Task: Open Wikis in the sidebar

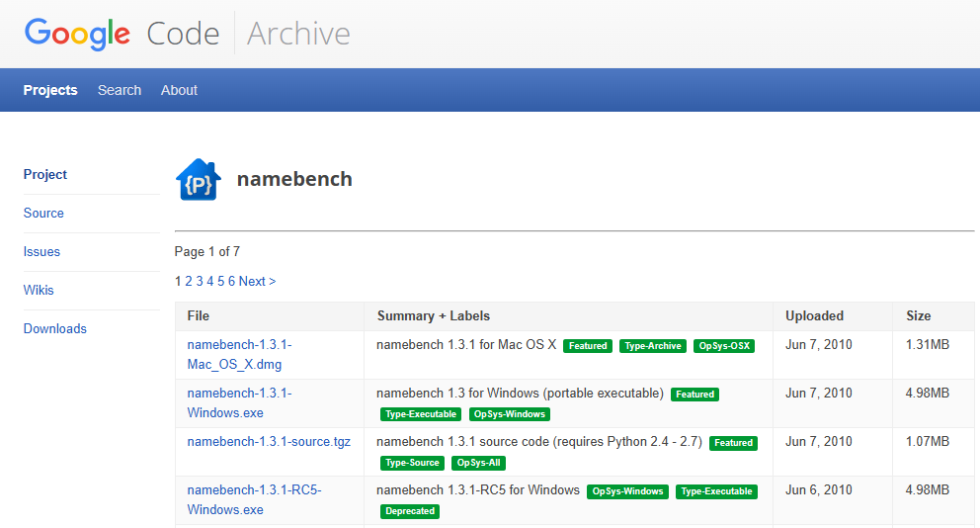Action: (x=39, y=291)
